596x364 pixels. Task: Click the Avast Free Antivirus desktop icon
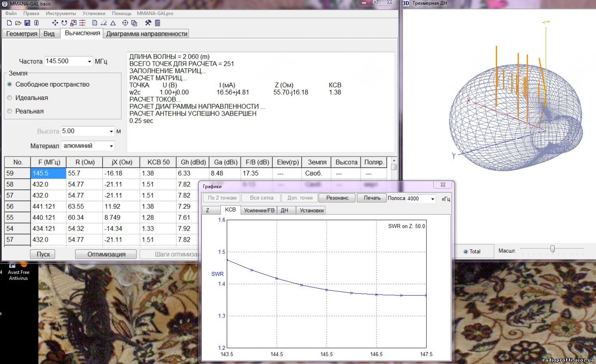pos(18,271)
